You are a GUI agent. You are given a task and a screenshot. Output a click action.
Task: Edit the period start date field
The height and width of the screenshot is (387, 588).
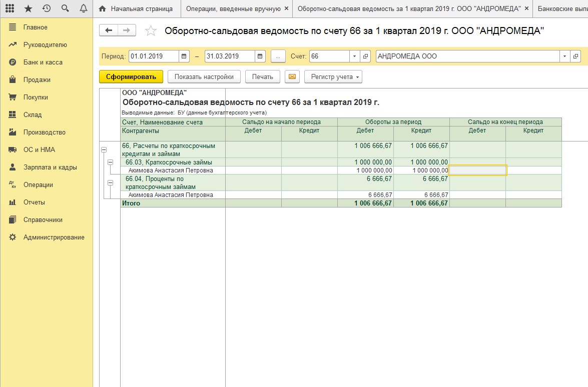tap(154, 56)
